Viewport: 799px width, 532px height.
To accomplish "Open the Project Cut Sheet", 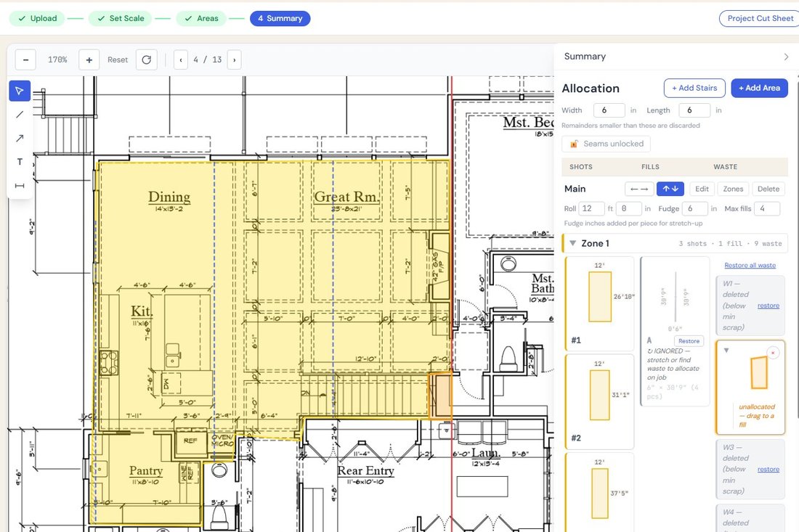I will 759,18.
